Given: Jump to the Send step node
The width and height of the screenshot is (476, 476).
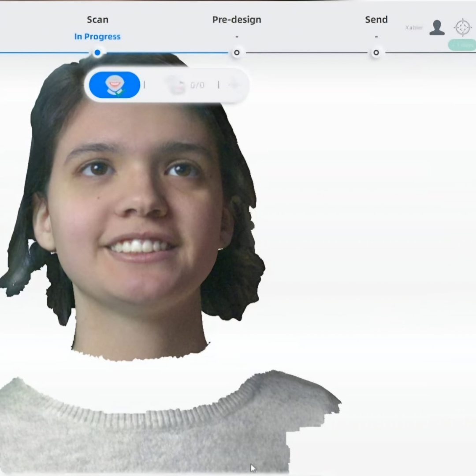Looking at the screenshot, I should 376,53.
